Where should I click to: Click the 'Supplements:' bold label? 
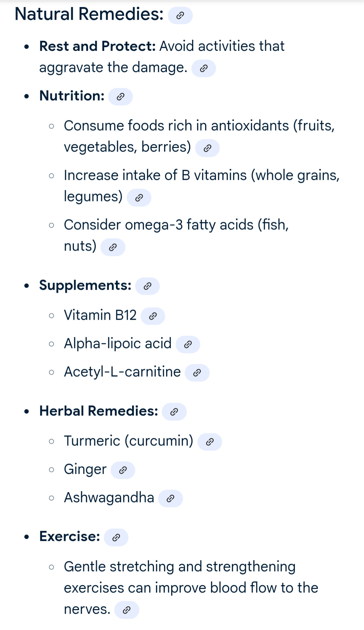85,285
